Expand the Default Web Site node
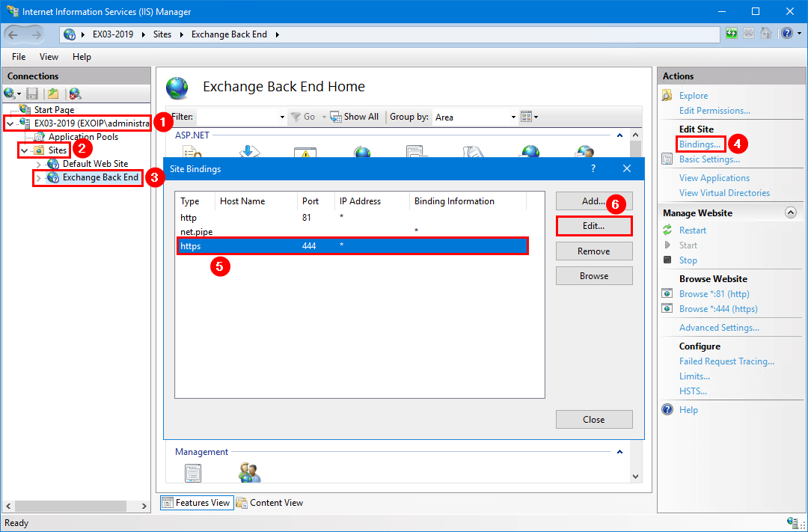This screenshot has width=808, height=532. (x=39, y=164)
